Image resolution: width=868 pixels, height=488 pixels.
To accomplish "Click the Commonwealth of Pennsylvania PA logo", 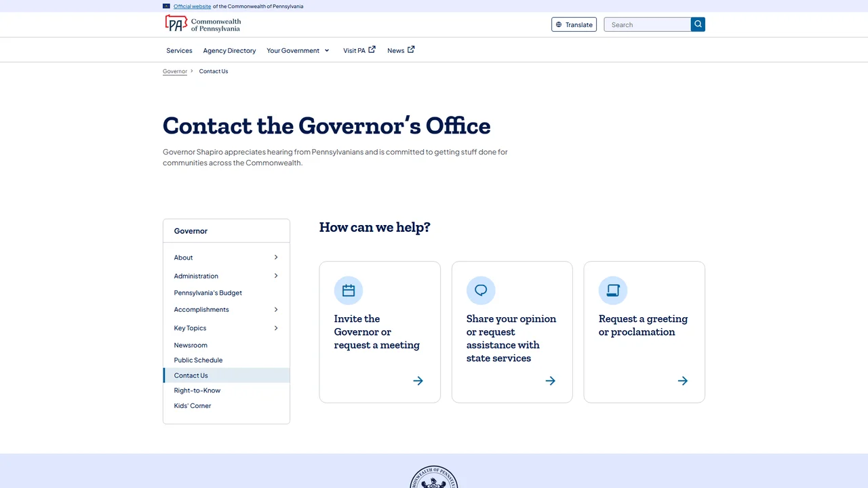I will (x=203, y=24).
